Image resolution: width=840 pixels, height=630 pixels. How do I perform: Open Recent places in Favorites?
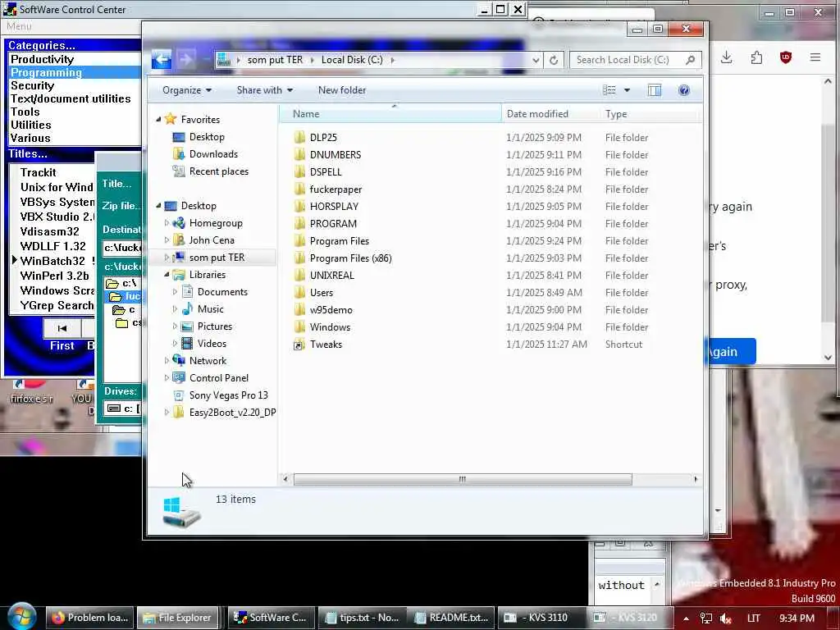[218, 171]
